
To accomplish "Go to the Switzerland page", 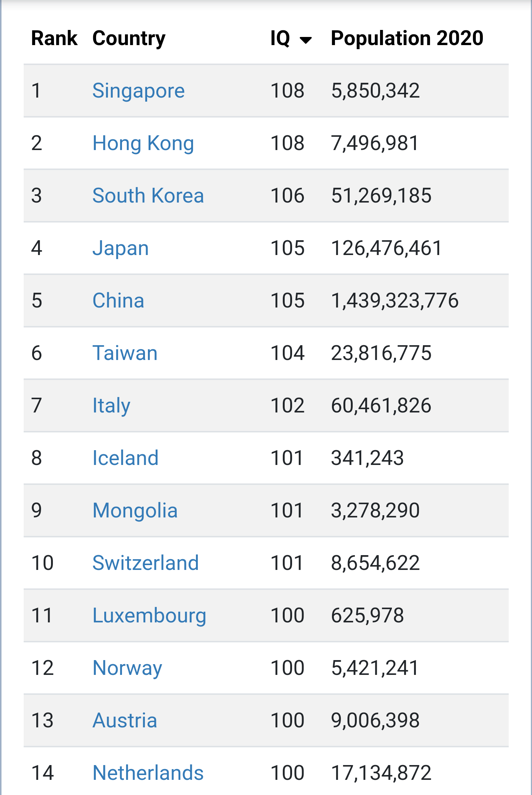I will [x=146, y=563].
